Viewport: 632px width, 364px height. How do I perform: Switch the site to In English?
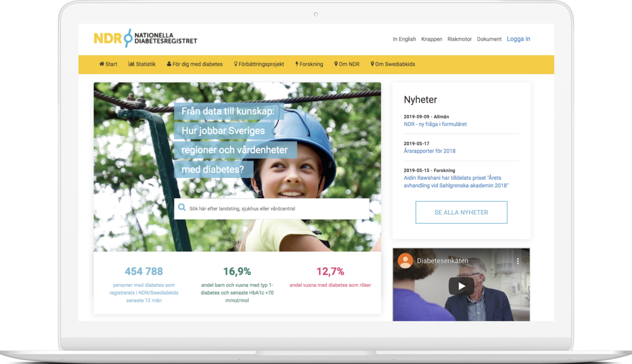(x=405, y=39)
